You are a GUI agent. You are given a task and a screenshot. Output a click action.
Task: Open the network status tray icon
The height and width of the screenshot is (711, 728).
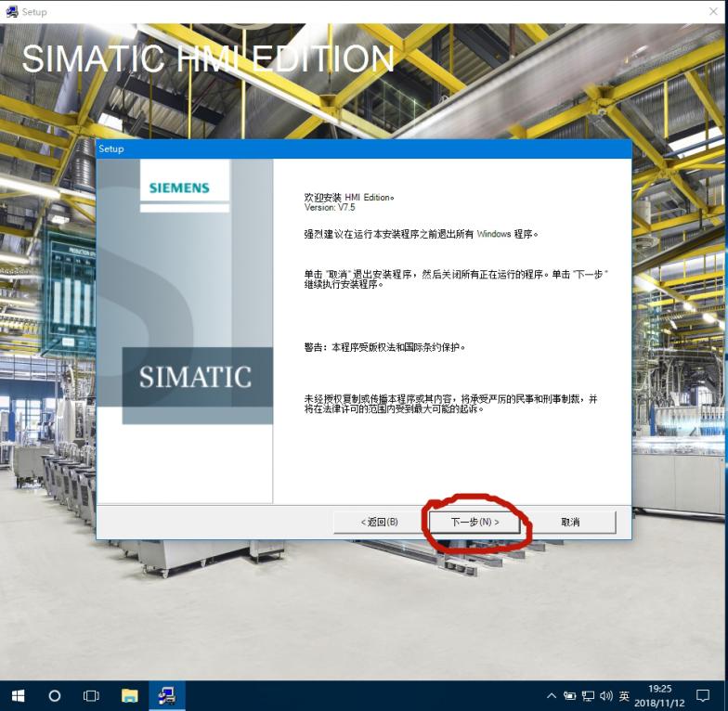coord(588,696)
